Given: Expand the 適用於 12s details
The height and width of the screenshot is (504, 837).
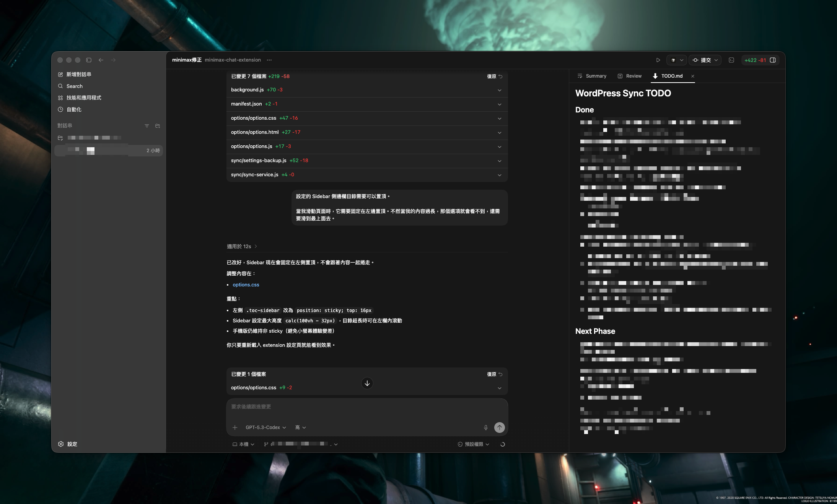Looking at the screenshot, I should coord(242,246).
